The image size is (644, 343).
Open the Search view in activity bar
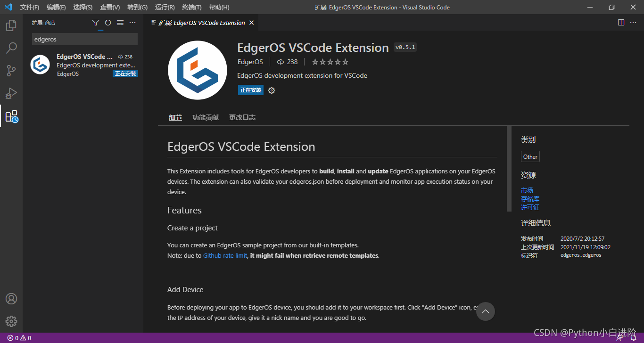[x=11, y=48]
